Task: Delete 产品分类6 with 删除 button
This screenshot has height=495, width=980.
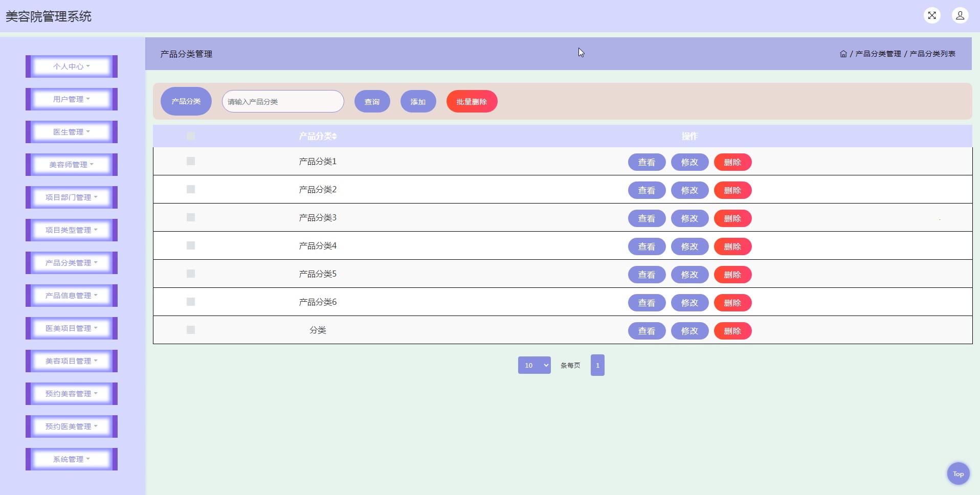Action: tap(733, 303)
